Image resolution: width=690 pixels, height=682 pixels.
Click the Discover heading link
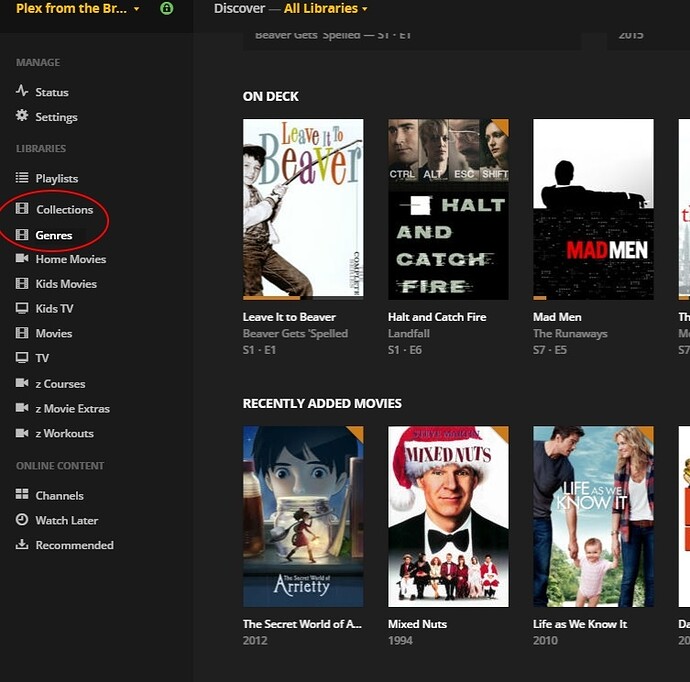(x=239, y=8)
